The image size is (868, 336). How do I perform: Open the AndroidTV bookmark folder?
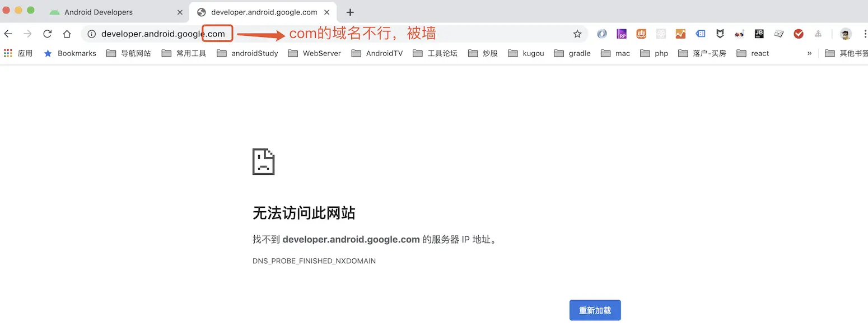pos(376,53)
